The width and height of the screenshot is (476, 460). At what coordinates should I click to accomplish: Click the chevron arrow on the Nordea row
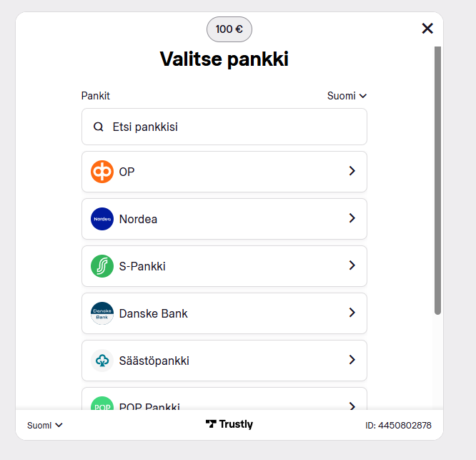coord(352,218)
